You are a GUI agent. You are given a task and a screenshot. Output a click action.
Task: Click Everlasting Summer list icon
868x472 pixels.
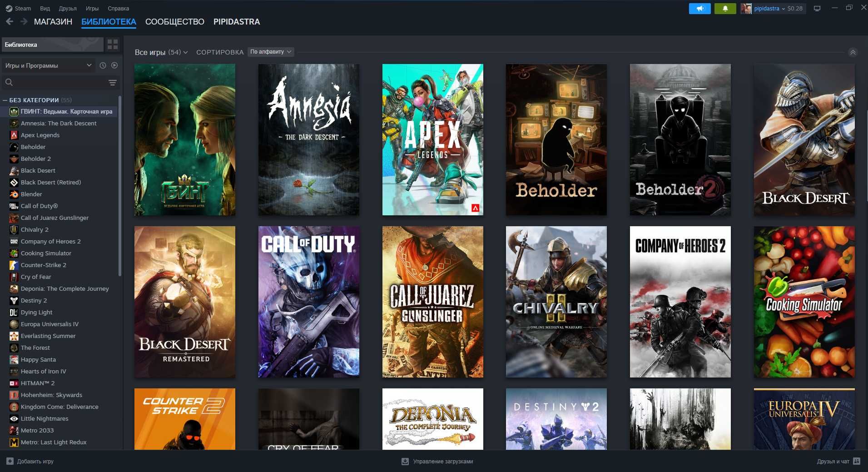pos(14,336)
